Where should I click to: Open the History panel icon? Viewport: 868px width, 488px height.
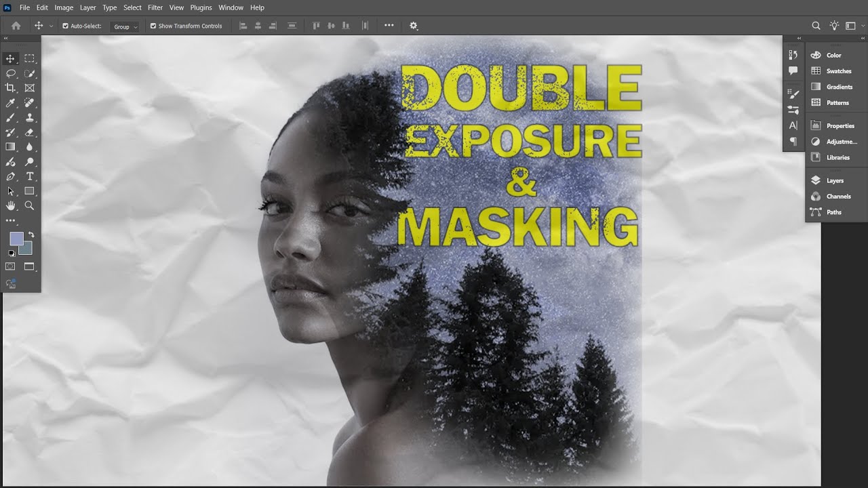point(793,56)
